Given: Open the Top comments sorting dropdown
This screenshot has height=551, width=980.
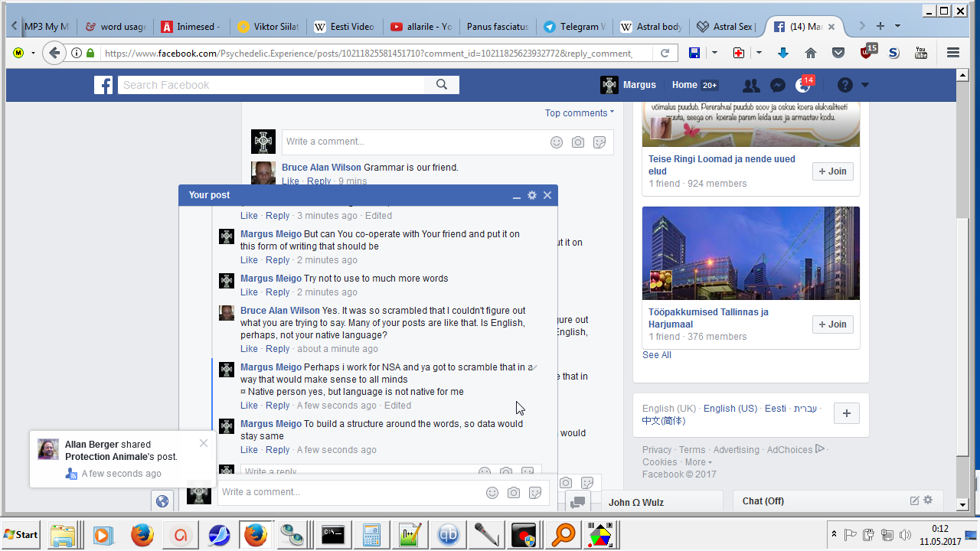Looking at the screenshot, I should [580, 113].
